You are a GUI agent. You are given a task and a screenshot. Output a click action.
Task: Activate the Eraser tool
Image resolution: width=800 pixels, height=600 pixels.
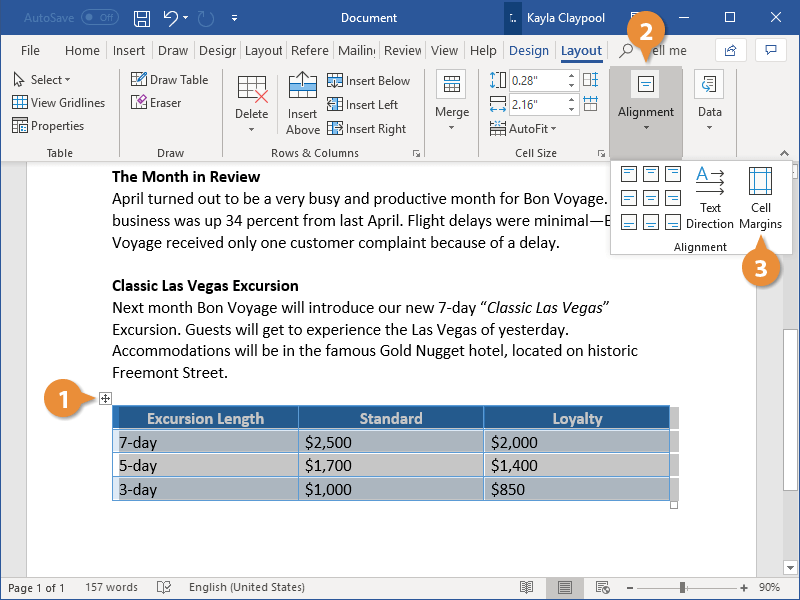[154, 102]
